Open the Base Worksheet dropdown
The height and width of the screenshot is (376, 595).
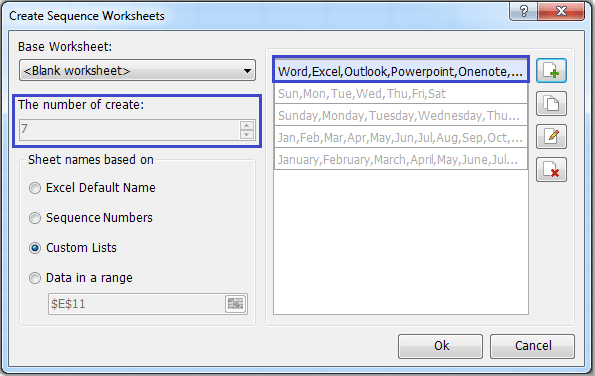[x=137, y=70]
